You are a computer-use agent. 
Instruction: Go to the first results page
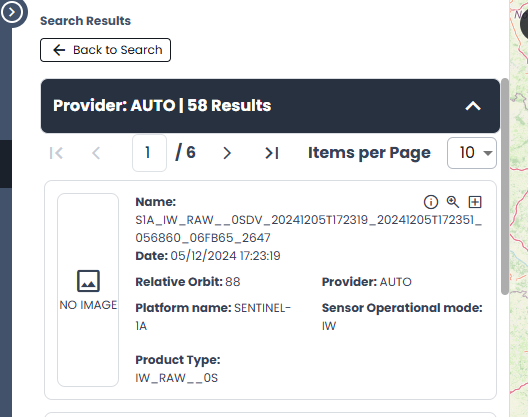pyautogui.click(x=56, y=153)
